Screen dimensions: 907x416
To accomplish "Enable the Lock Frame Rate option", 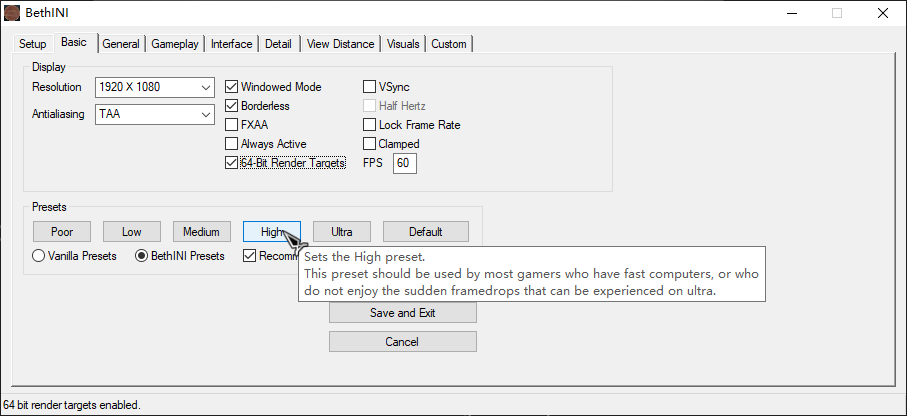I will (370, 125).
